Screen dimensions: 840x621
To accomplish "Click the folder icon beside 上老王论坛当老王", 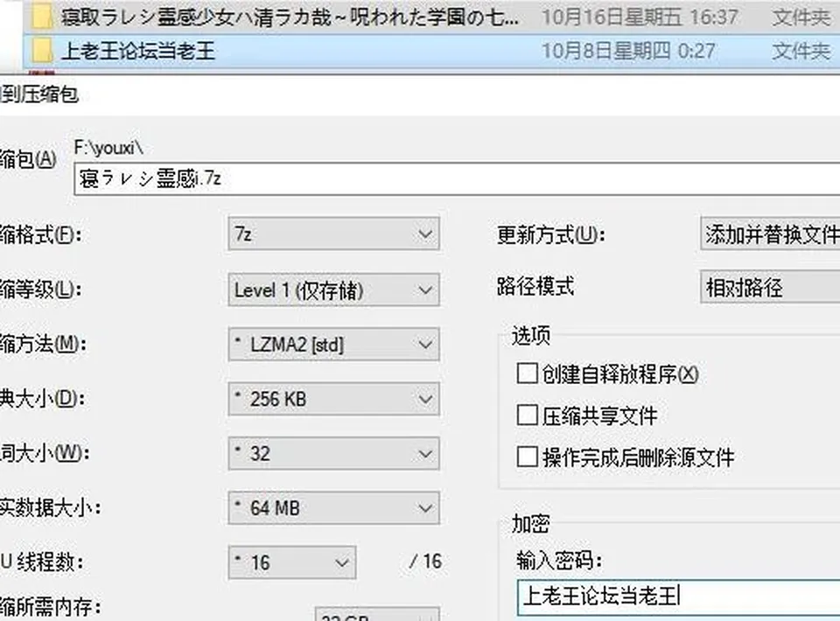I will click(42, 52).
